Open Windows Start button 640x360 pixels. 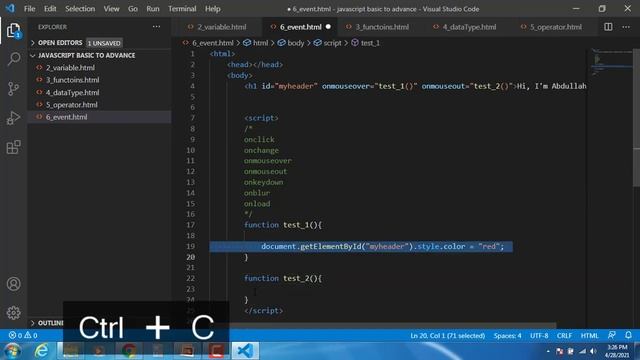pyautogui.click(x=12, y=351)
